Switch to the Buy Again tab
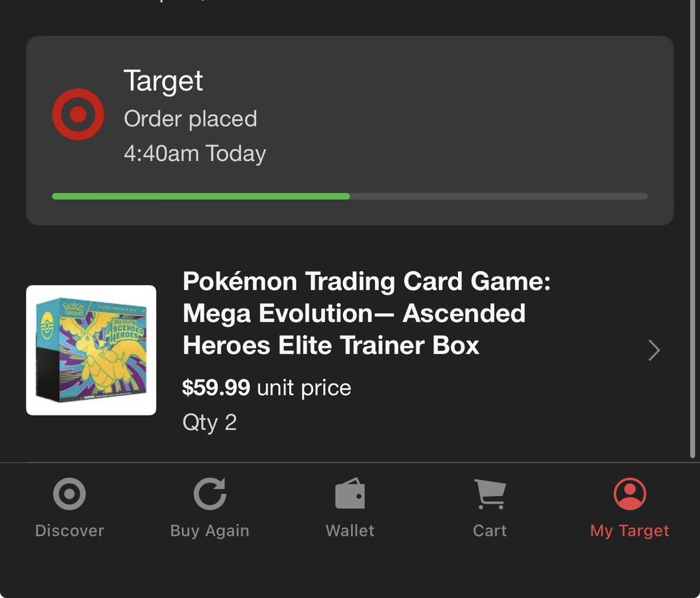The image size is (700, 598). (x=209, y=508)
